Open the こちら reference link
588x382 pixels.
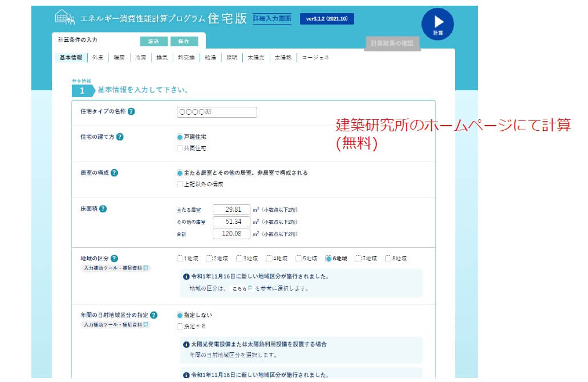[240, 288]
